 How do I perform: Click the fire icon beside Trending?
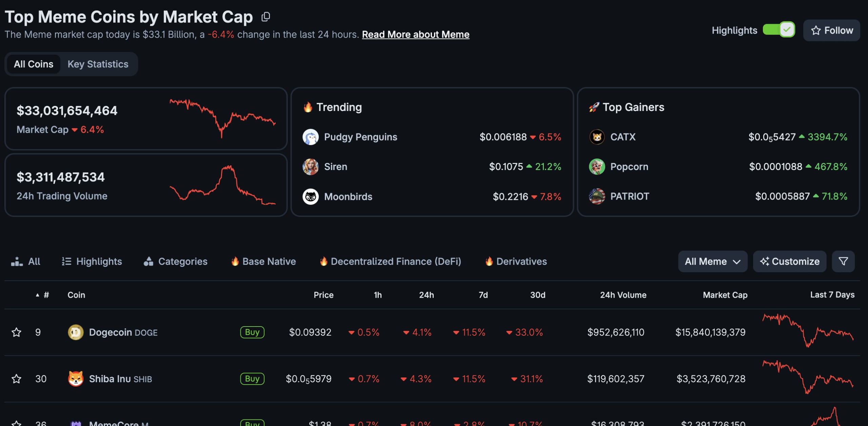pos(308,107)
